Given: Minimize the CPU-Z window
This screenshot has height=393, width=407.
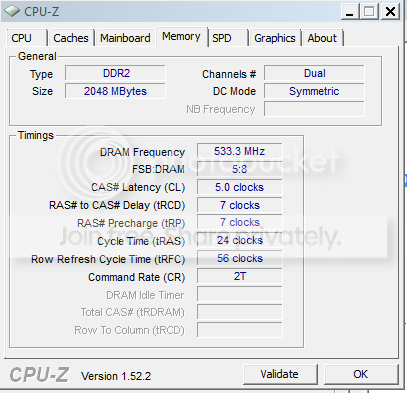Looking at the screenshot, I should (x=350, y=12).
